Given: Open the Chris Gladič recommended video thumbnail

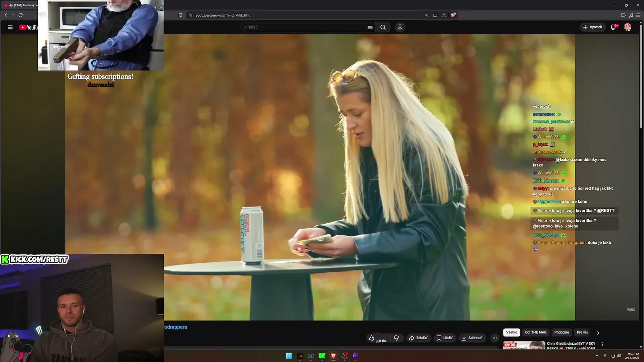Looking at the screenshot, I should pyautogui.click(x=524, y=345).
